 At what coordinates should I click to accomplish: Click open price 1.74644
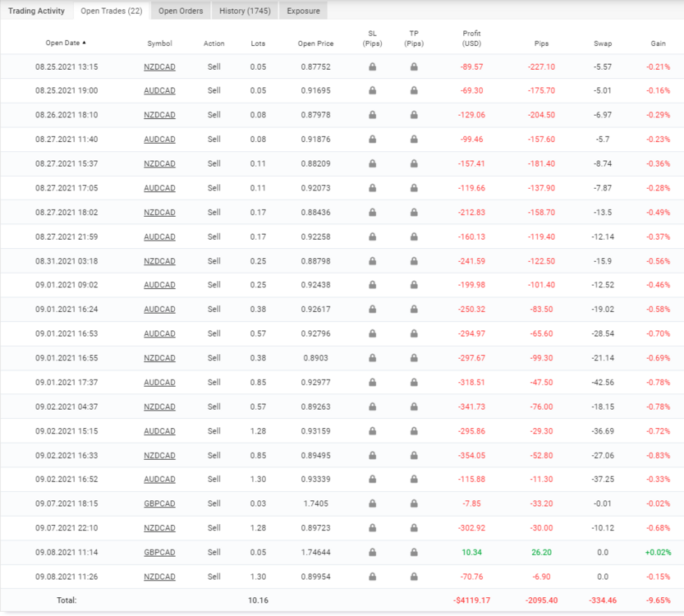pos(315,552)
